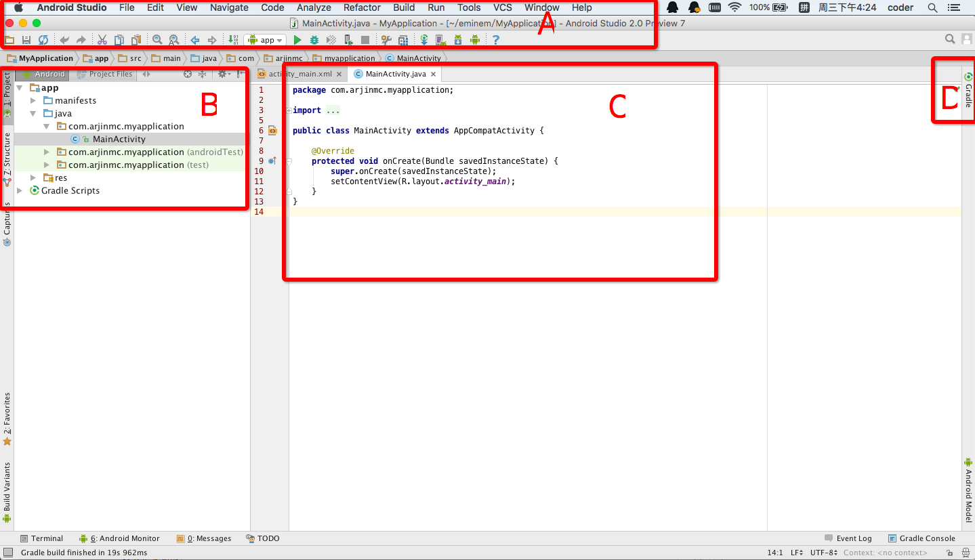This screenshot has height=560, width=975.
Task: Click the Save All toolbar icon
Action: point(26,41)
